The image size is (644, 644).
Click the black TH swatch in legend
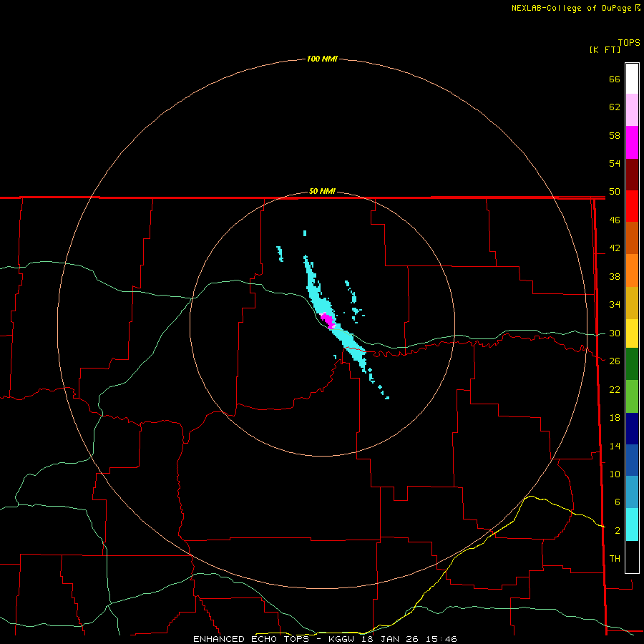(x=632, y=557)
